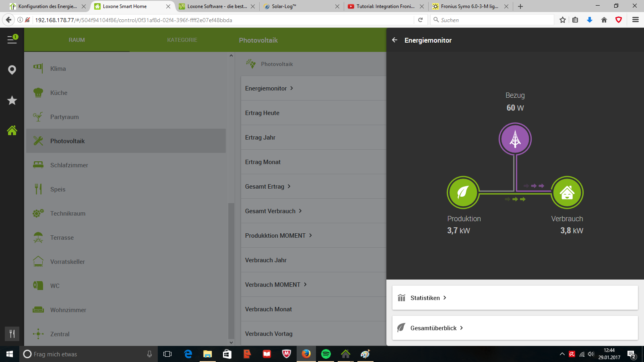Switch to Tutorial Integration Fronius tab

coord(386,6)
